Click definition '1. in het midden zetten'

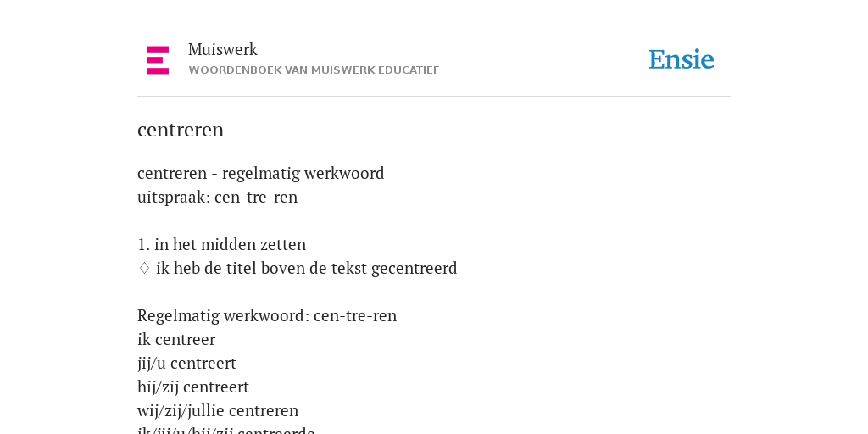point(221,244)
